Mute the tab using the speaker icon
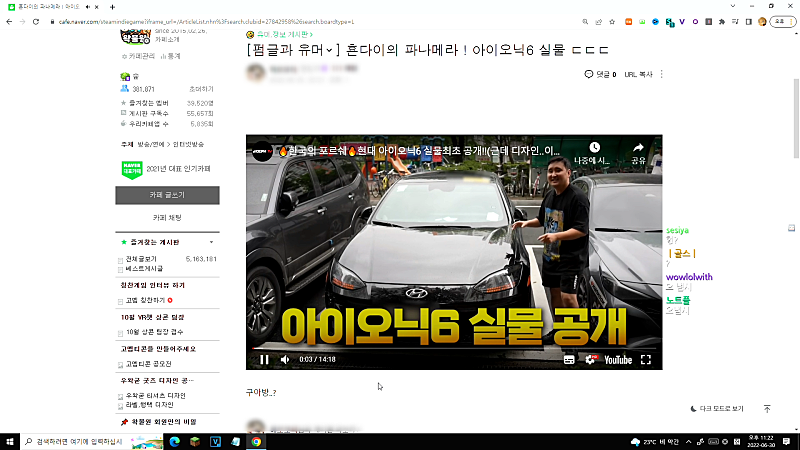 click(88, 7)
